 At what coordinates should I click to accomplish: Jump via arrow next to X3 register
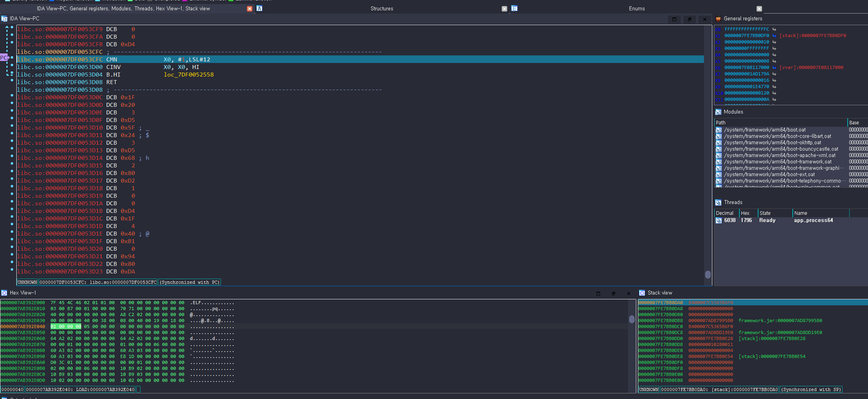point(774,48)
